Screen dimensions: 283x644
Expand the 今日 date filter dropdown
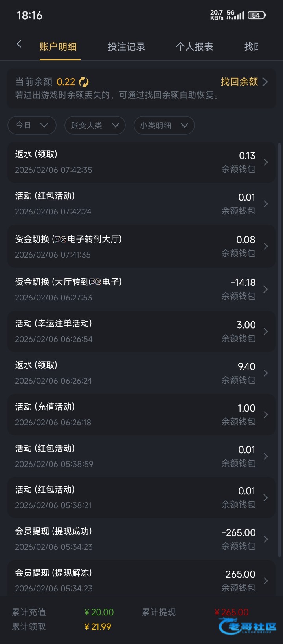coord(32,125)
